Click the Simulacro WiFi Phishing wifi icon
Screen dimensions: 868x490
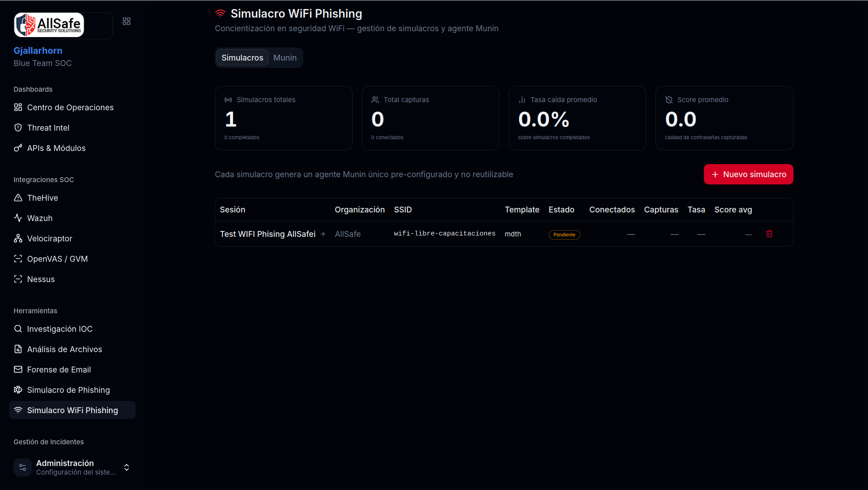point(18,410)
